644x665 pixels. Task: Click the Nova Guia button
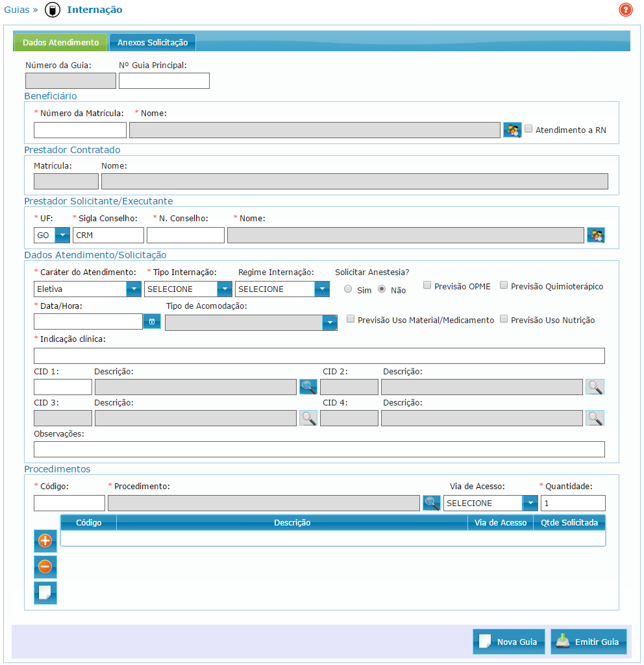(509, 642)
